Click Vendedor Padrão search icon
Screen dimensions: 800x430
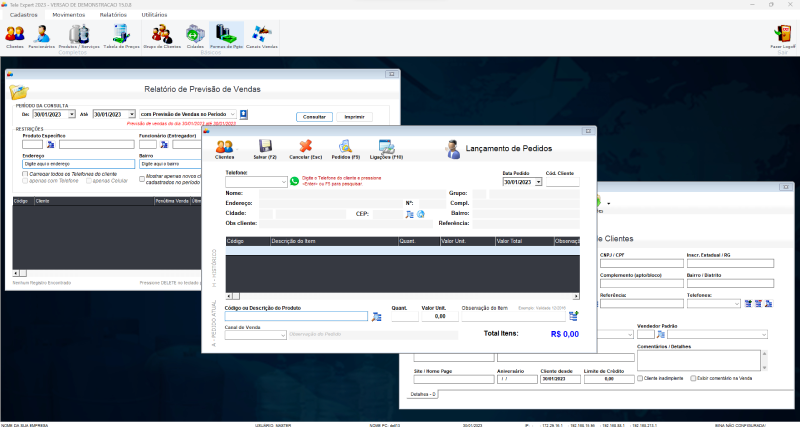tap(661, 335)
